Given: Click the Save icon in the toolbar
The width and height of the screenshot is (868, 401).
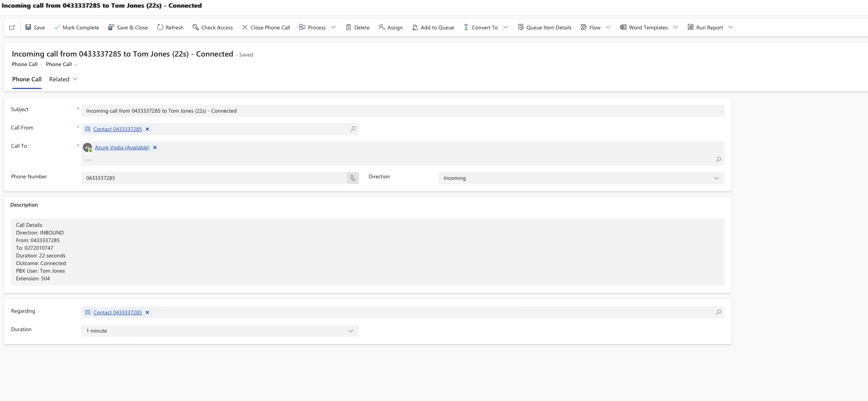Looking at the screenshot, I should click(x=28, y=27).
